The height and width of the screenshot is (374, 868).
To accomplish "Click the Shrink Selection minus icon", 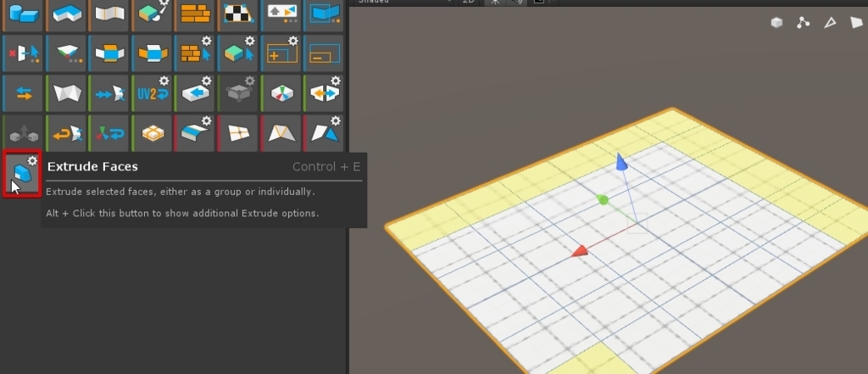I will point(325,53).
